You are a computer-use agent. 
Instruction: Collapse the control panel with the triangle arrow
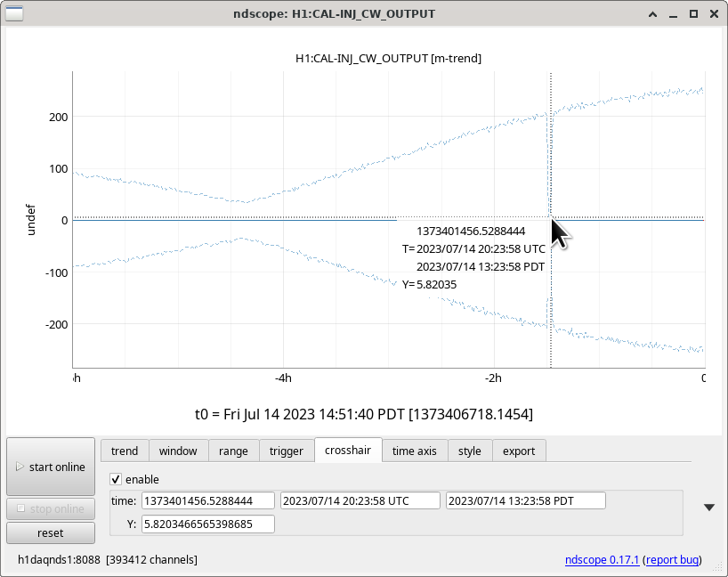(x=708, y=508)
